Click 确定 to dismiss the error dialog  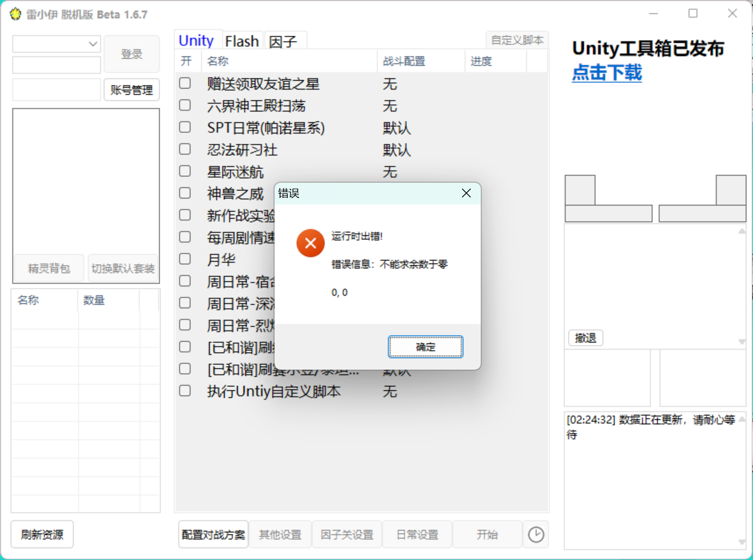[x=426, y=346]
